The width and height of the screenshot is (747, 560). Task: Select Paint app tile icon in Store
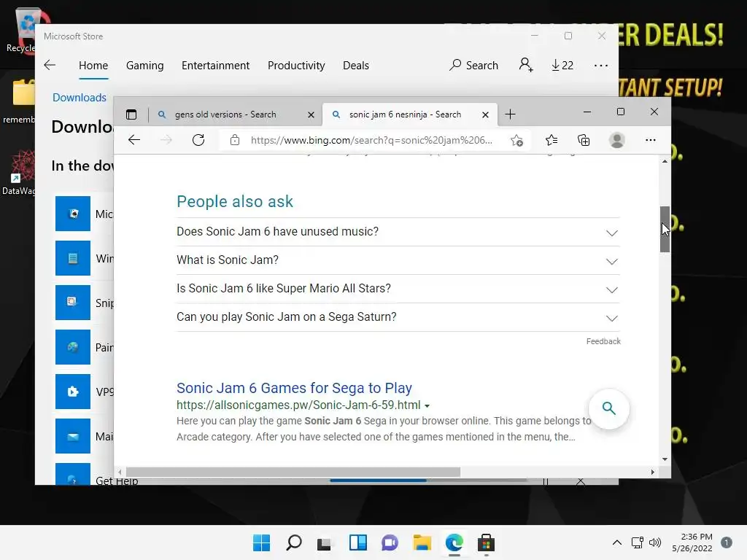pos(72,347)
